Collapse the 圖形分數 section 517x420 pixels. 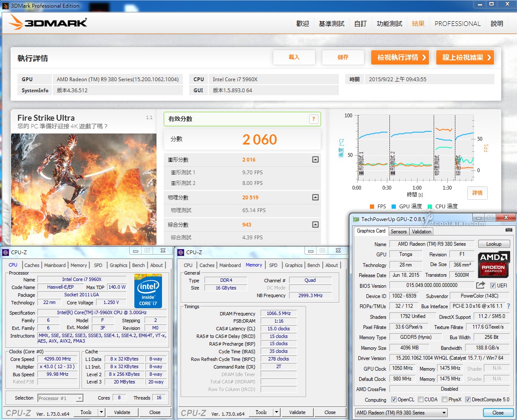click(315, 159)
